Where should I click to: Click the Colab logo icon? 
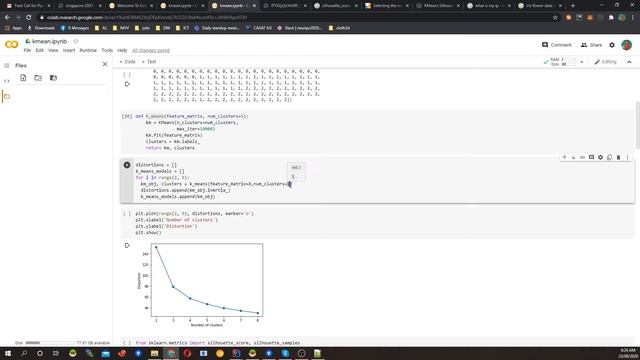tap(11, 44)
